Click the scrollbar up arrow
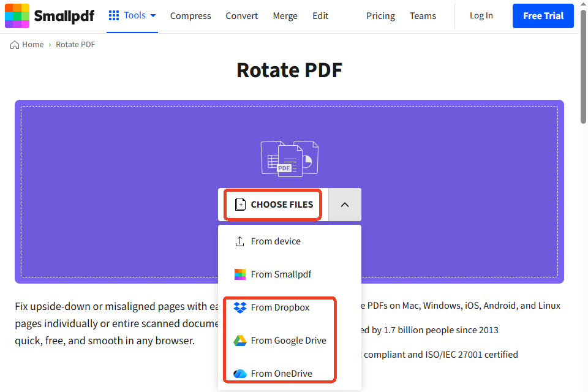This screenshot has height=392, width=588. [583, 4]
